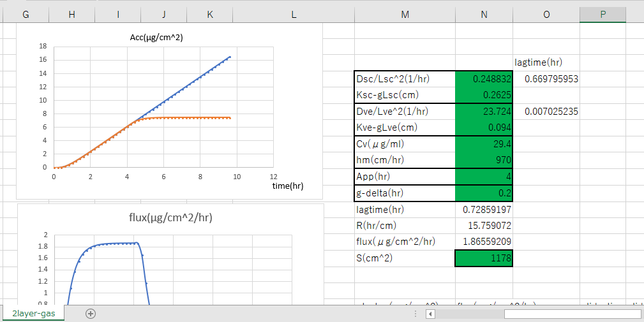Click lagtime(hr) header in column O
The width and height of the screenshot is (644, 322).
(546, 62)
